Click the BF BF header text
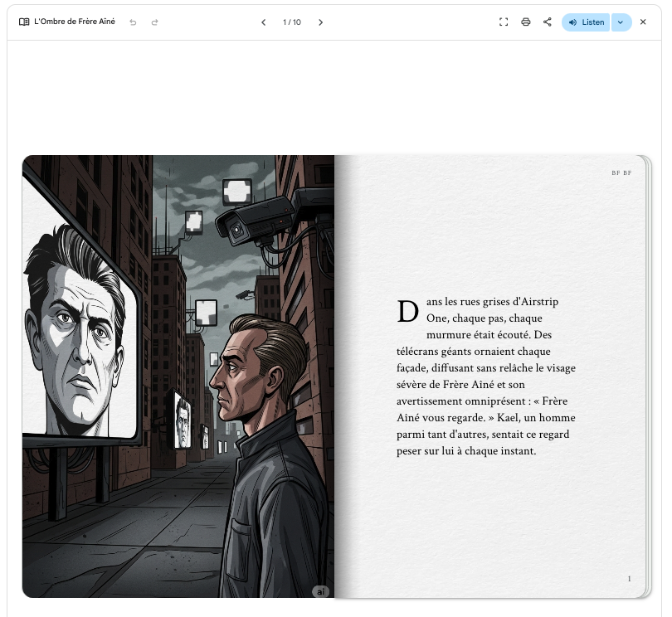The width and height of the screenshot is (672, 617). pyautogui.click(x=621, y=173)
